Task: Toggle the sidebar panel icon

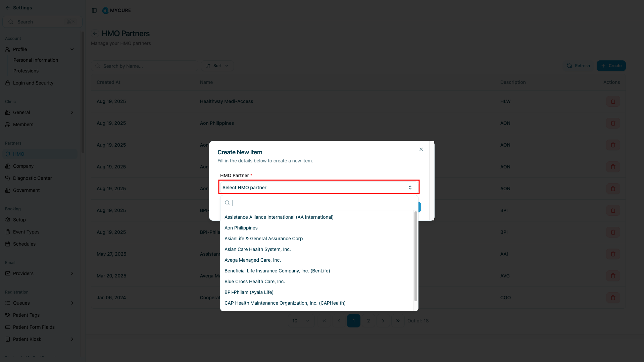Action: click(x=94, y=10)
